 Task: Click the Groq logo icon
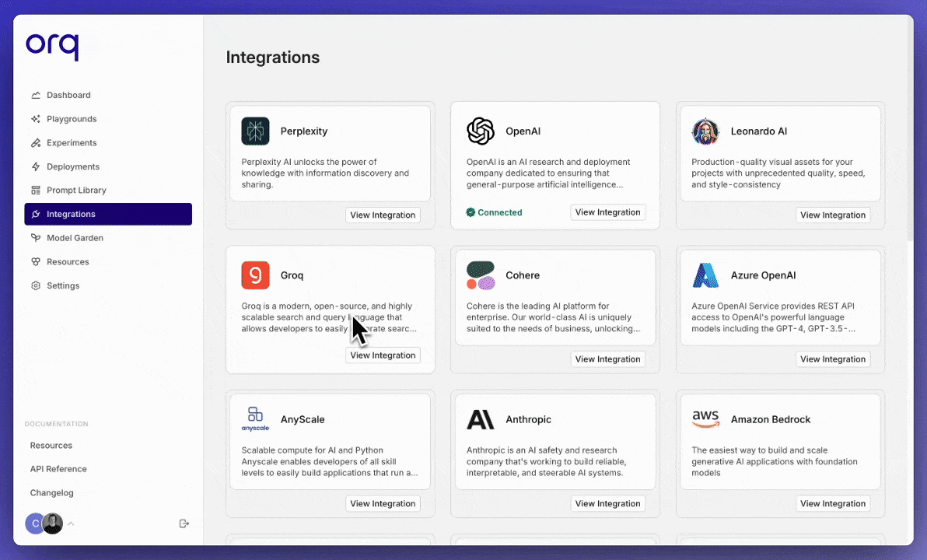[255, 275]
